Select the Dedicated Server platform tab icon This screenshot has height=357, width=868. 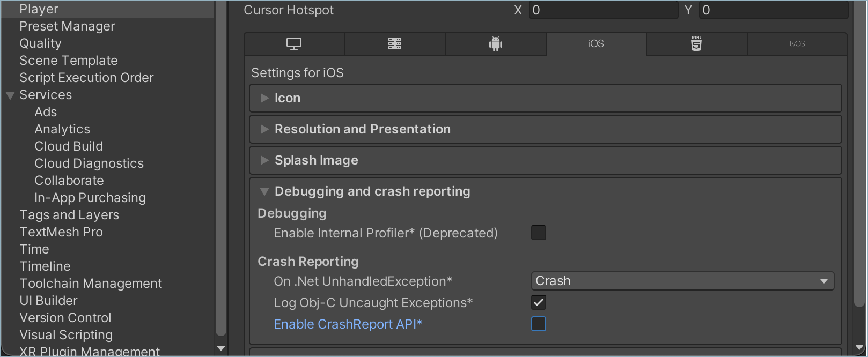point(395,44)
